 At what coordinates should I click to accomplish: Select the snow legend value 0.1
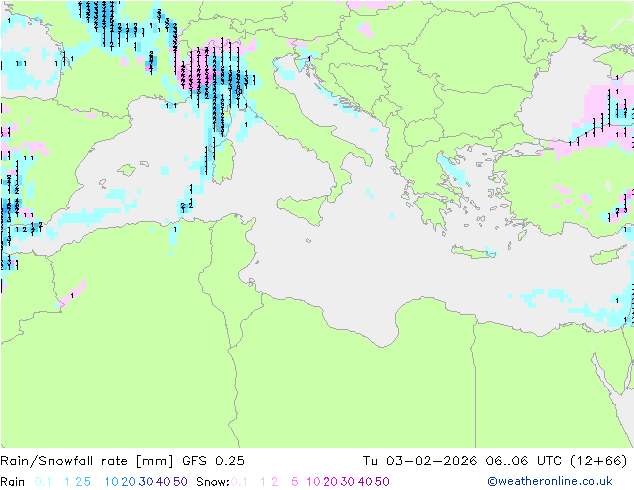tap(239, 482)
